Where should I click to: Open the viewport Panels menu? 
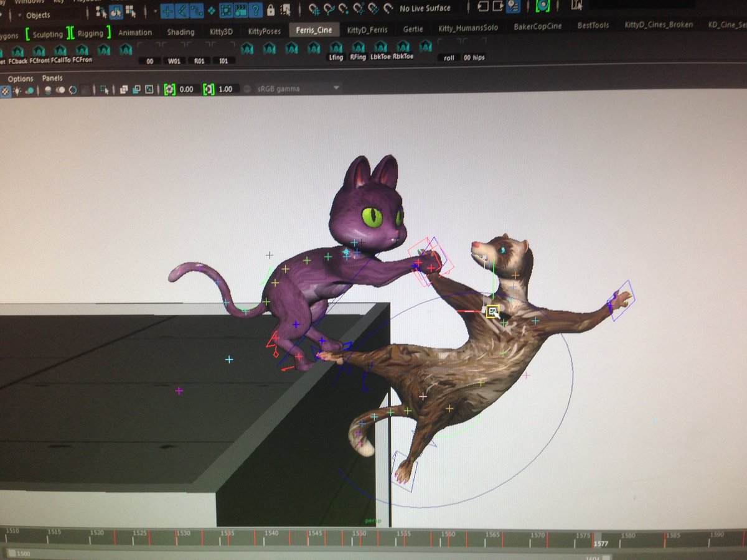(x=53, y=79)
